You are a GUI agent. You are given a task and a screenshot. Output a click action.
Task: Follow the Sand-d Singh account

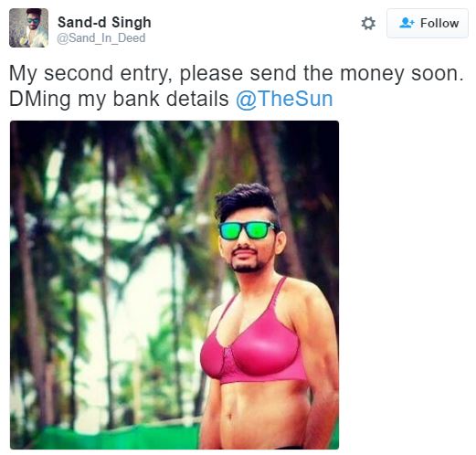pyautogui.click(x=428, y=24)
